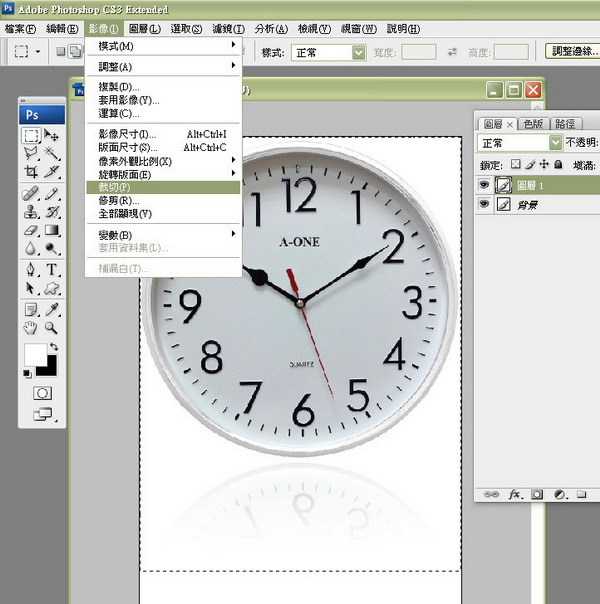
Task: Open the 圖層(L) menu
Action: (144, 29)
